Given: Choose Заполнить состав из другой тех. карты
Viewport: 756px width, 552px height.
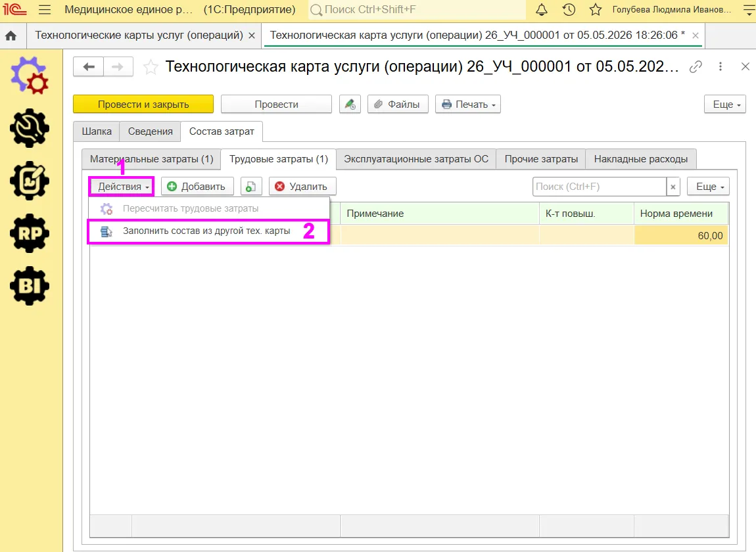Looking at the screenshot, I should 208,231.
